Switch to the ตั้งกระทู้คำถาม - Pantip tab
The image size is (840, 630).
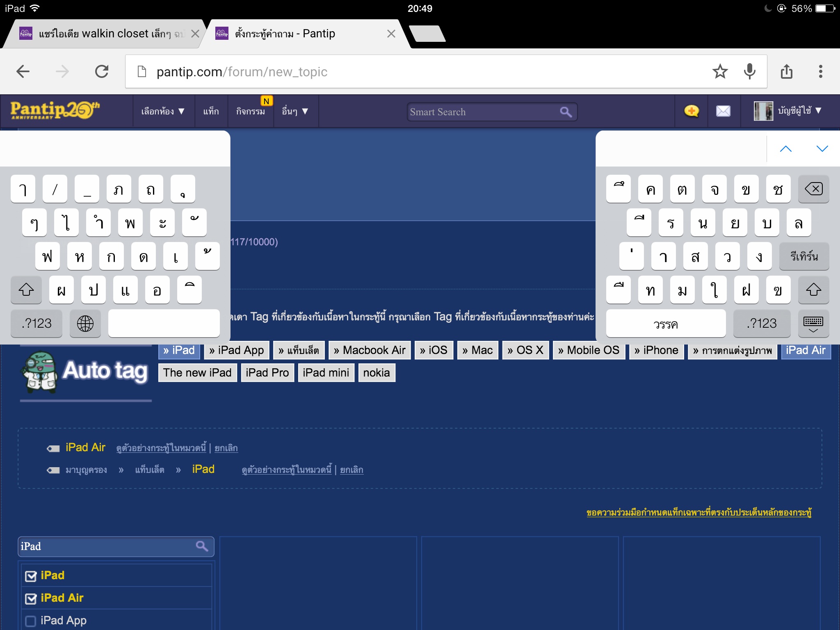[x=304, y=34]
